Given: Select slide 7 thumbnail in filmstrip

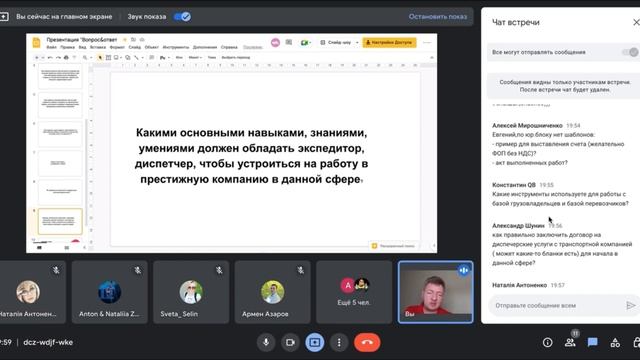Looking at the screenshot, I should (60, 163).
